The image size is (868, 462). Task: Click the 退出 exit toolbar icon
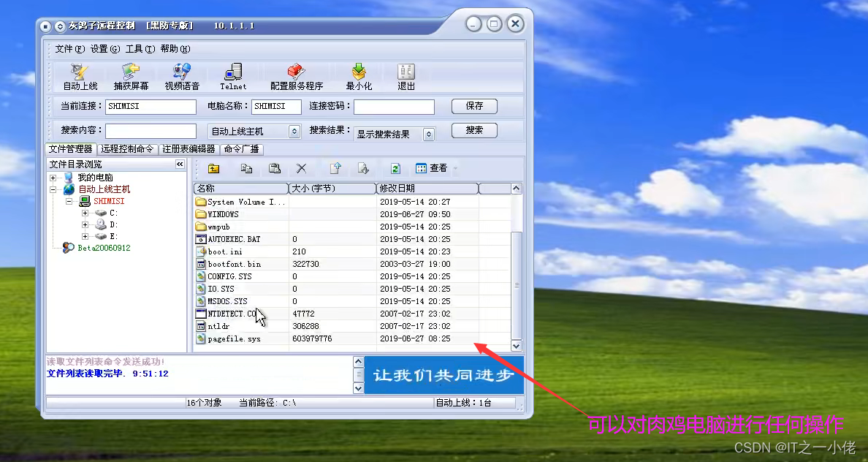click(x=406, y=77)
